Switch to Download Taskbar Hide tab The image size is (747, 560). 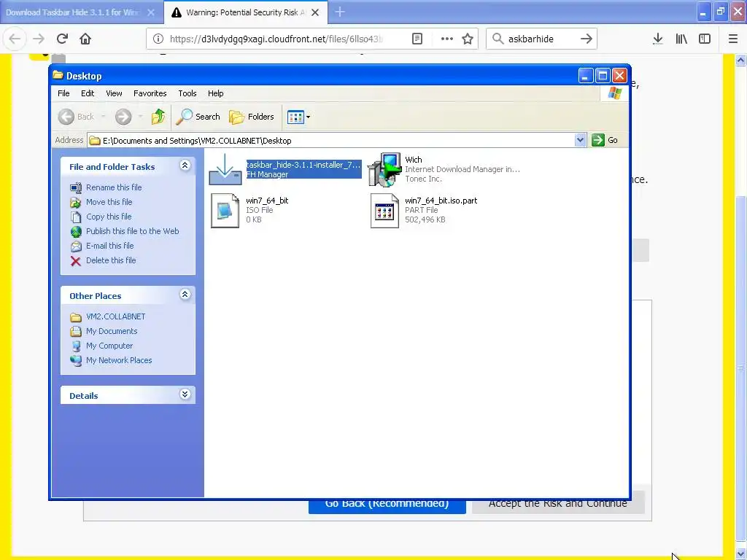(71, 12)
